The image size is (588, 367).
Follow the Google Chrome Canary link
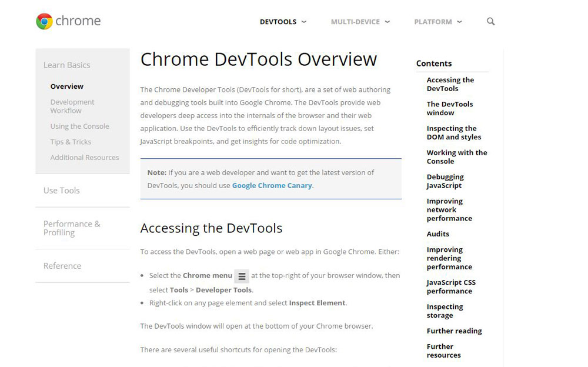(272, 185)
